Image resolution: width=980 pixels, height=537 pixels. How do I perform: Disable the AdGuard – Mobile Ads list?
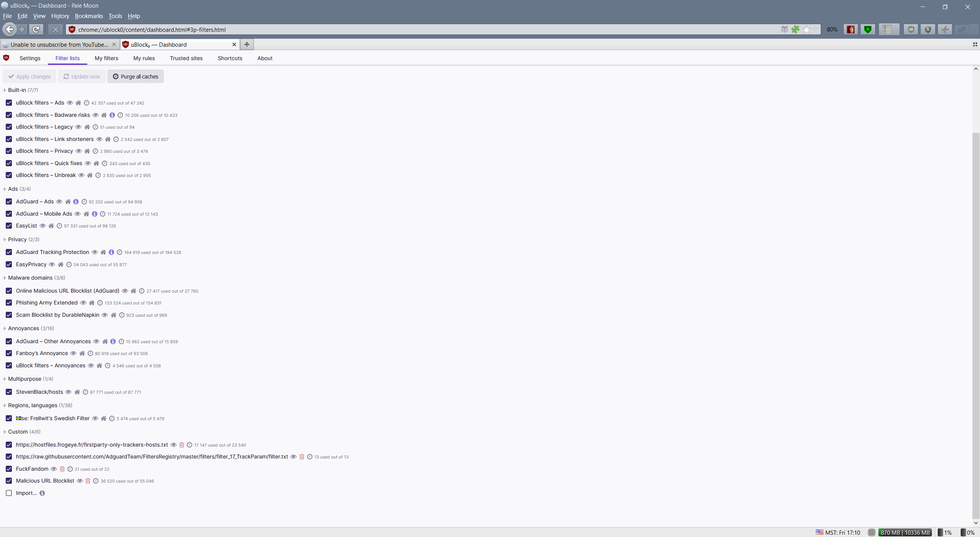click(9, 214)
